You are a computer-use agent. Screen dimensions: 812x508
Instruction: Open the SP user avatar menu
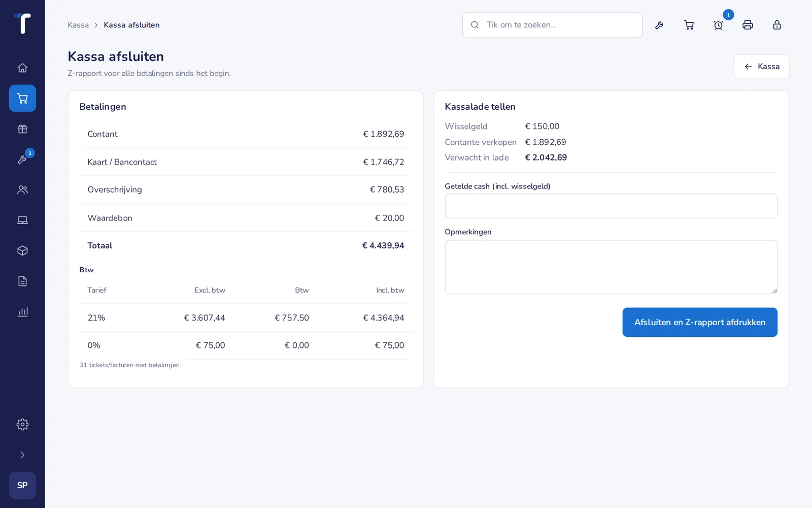(x=22, y=485)
